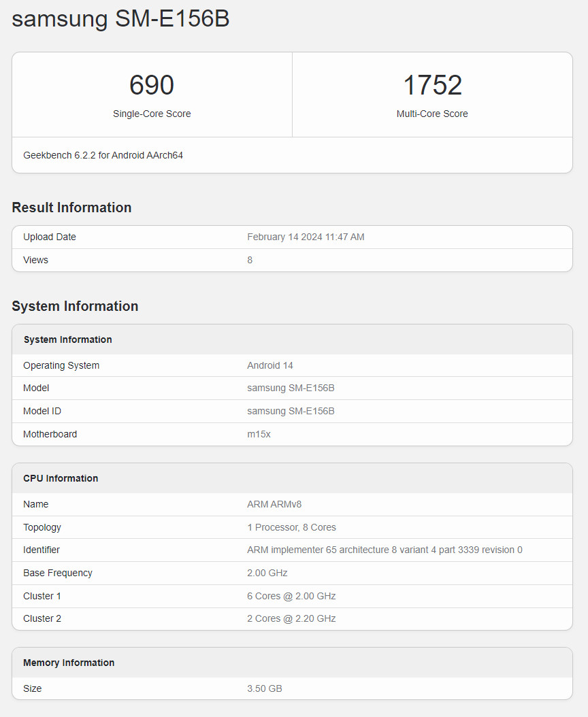This screenshot has width=588, height=717.
Task: Click the Memory Information table header
Action: [x=69, y=663]
